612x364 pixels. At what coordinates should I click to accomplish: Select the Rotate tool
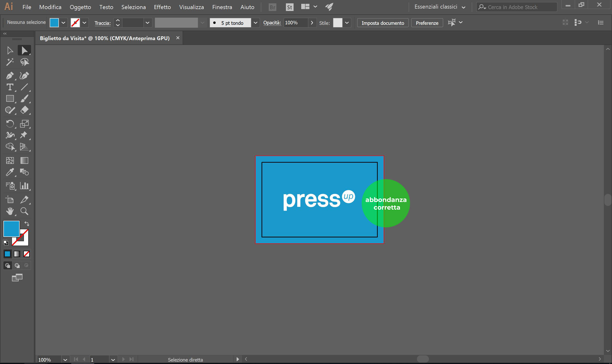pyautogui.click(x=10, y=124)
